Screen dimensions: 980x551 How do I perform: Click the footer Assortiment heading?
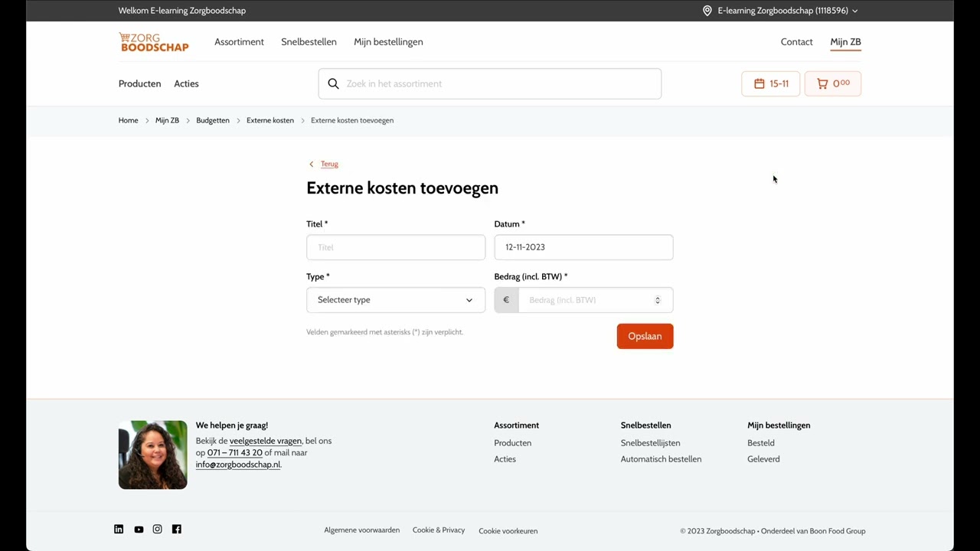(x=516, y=425)
